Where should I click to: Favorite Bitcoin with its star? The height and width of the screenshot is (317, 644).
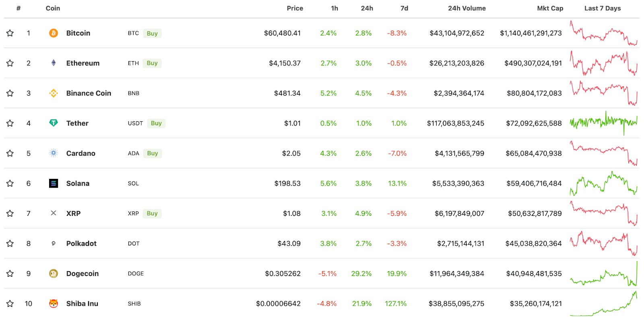[10, 33]
